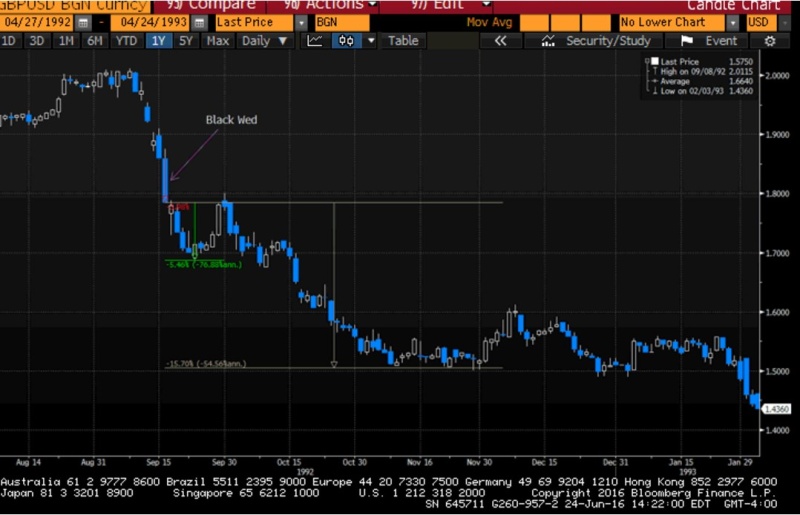Open Table view
The width and height of the screenshot is (800, 515).
[x=403, y=41]
